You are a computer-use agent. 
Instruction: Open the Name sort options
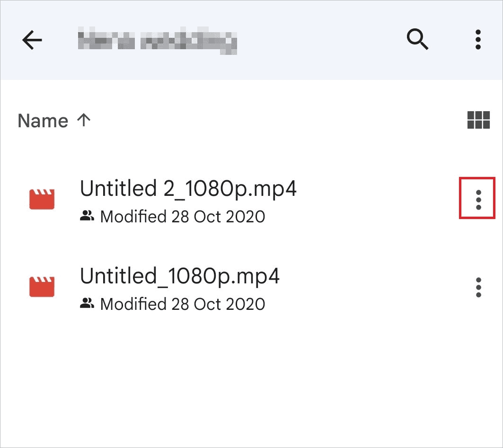click(x=43, y=121)
